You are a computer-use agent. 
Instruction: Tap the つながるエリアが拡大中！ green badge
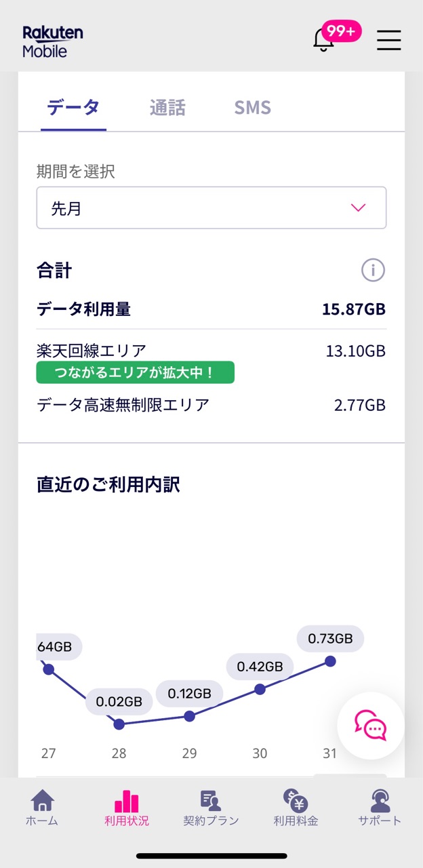pyautogui.click(x=136, y=373)
